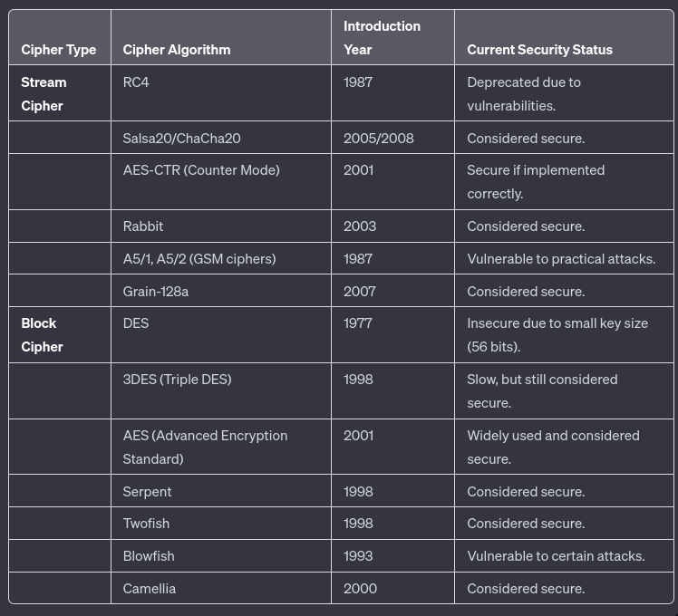Click the "Cipher Type" column header
Image resolution: width=678 pixels, height=616 pixels.
58,50
